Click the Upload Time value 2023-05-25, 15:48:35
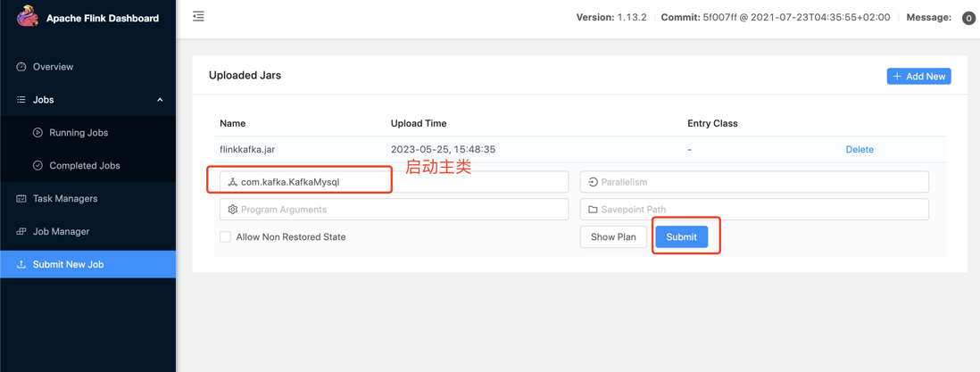 pyautogui.click(x=443, y=150)
